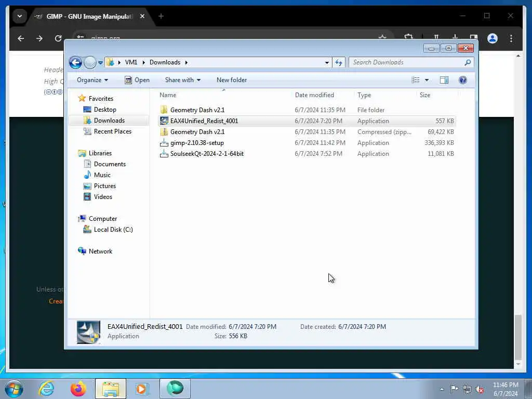The height and width of the screenshot is (399, 532).
Task: Open the browser three-dot menu
Action: click(511, 38)
